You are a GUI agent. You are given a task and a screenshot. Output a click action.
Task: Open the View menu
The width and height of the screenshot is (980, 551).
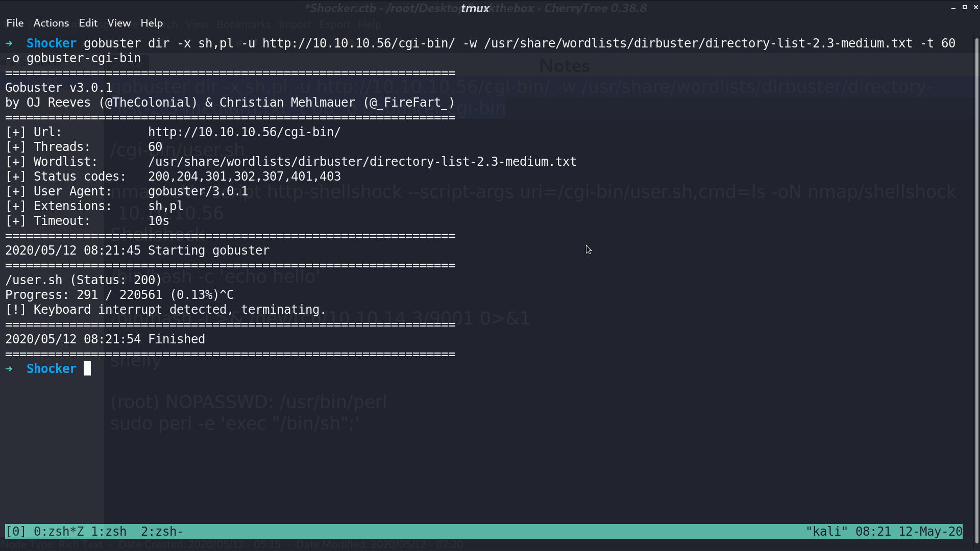tap(119, 23)
